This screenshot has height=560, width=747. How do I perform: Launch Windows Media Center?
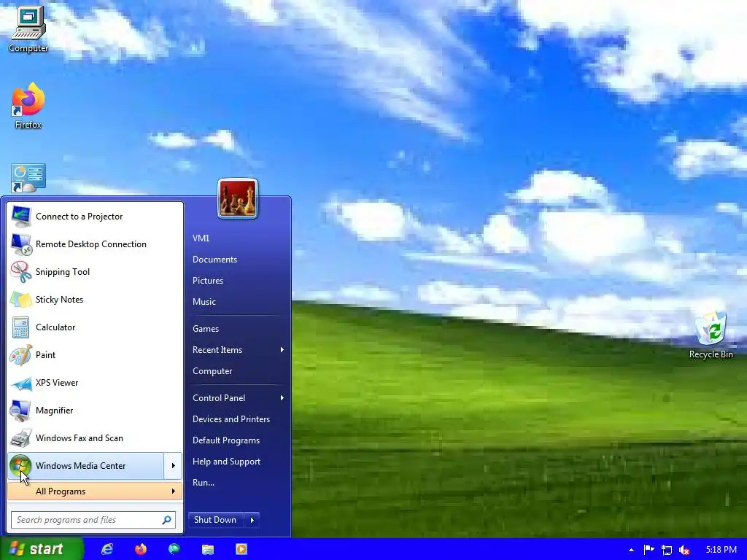pos(86,466)
